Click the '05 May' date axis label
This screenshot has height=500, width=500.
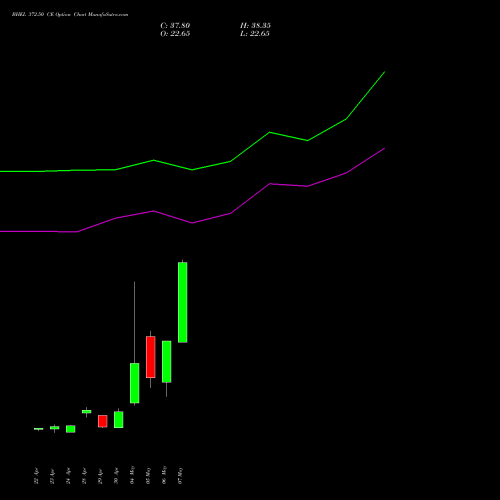(148, 475)
